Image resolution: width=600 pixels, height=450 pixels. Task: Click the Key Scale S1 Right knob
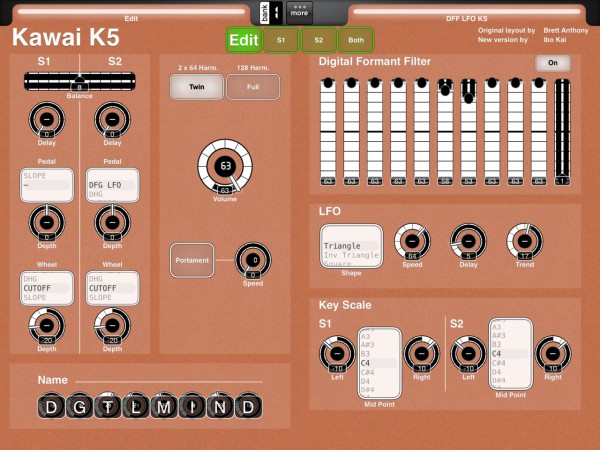tap(422, 354)
